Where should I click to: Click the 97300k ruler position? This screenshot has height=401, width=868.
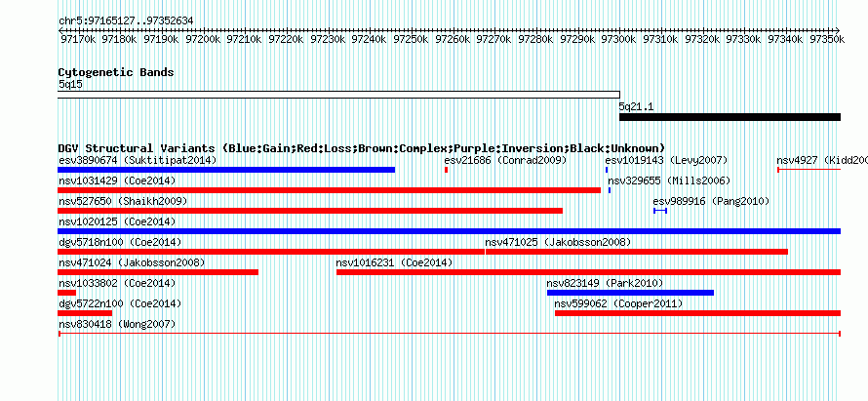coord(619,39)
